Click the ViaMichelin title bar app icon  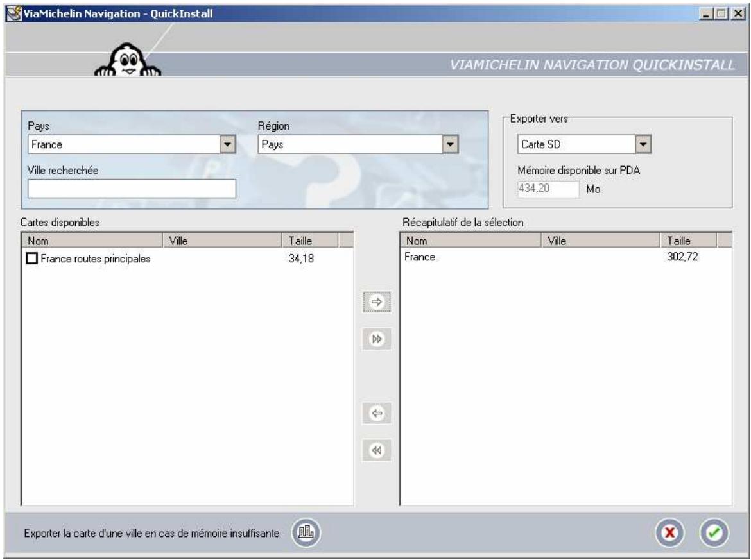(15, 13)
